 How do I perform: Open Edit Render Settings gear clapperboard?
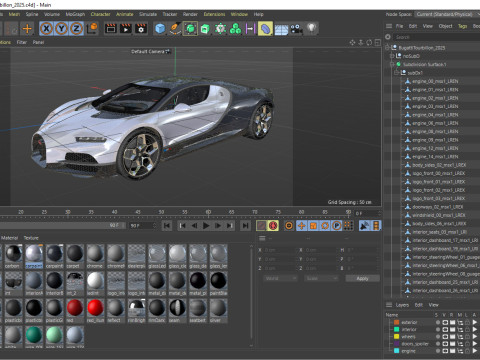(x=141, y=29)
